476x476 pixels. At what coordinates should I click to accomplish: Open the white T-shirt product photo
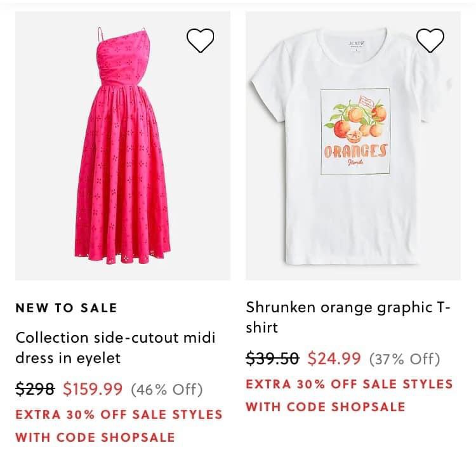[x=353, y=145]
